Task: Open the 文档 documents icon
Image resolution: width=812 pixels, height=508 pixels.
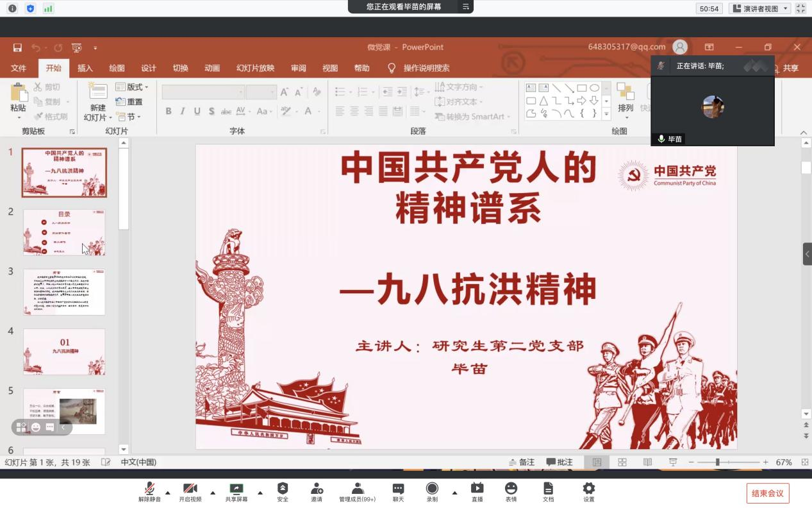Action: pos(548,491)
